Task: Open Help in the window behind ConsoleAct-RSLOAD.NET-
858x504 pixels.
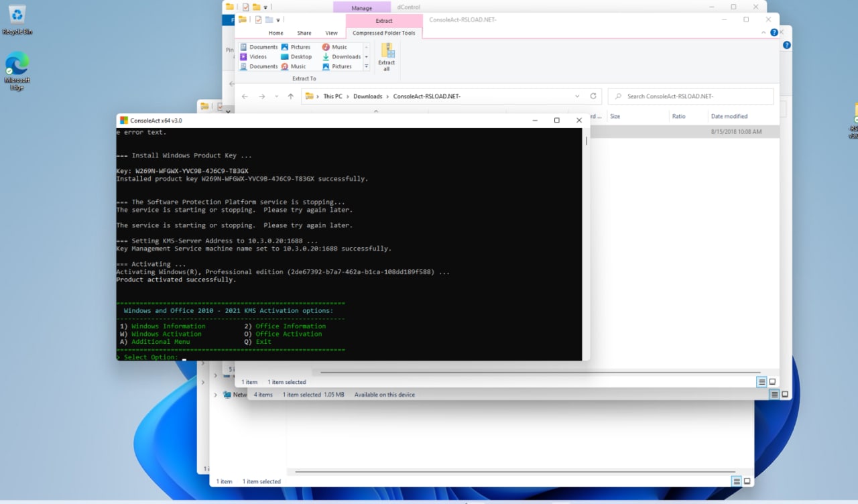Action: pyautogui.click(x=787, y=45)
